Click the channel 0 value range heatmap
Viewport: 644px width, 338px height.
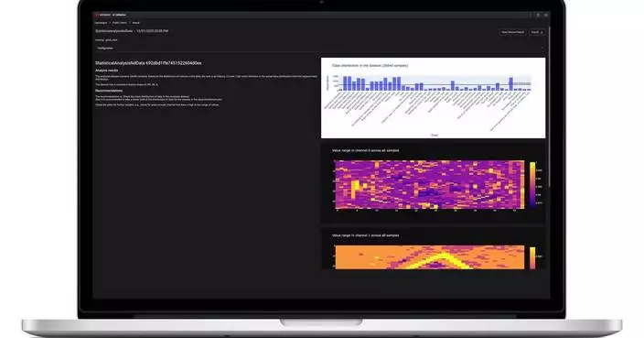pos(430,185)
